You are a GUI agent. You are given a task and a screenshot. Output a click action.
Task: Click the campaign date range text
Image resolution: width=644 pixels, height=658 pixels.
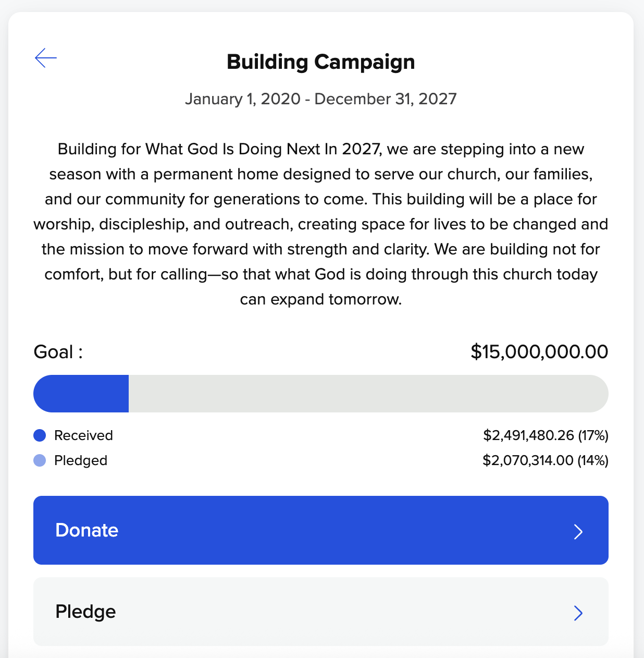[321, 99]
